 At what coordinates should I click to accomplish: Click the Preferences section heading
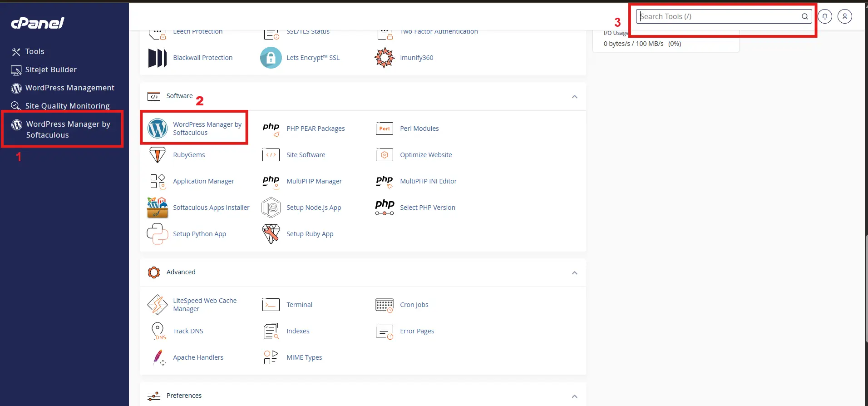[x=184, y=396]
